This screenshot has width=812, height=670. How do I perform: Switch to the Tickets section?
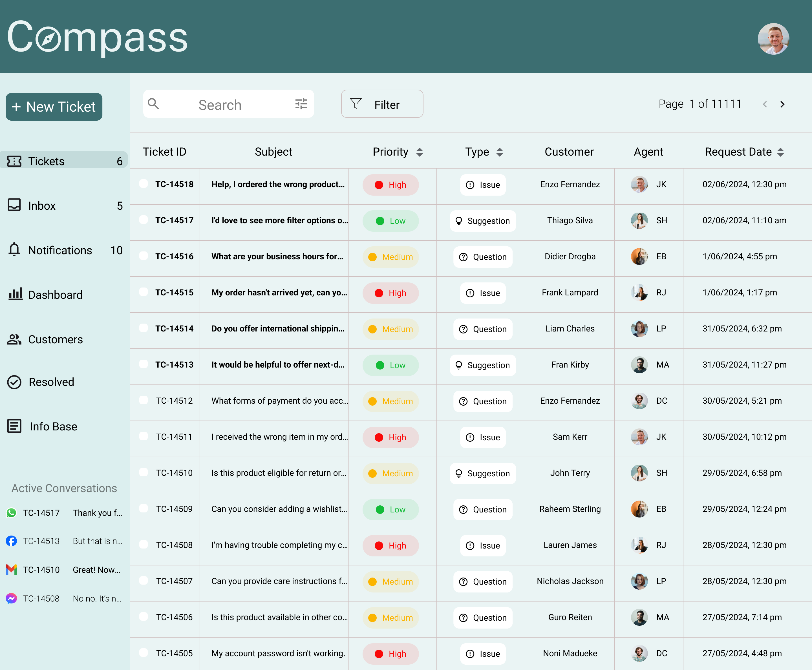tap(46, 161)
